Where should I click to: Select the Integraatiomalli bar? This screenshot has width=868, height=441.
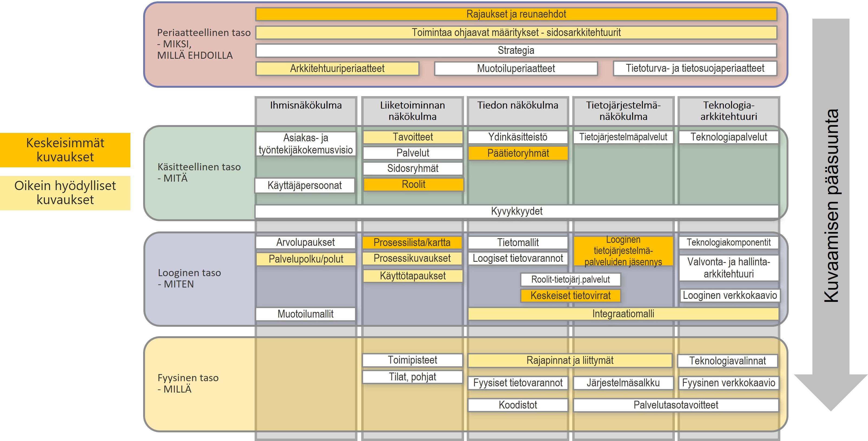[623, 314]
